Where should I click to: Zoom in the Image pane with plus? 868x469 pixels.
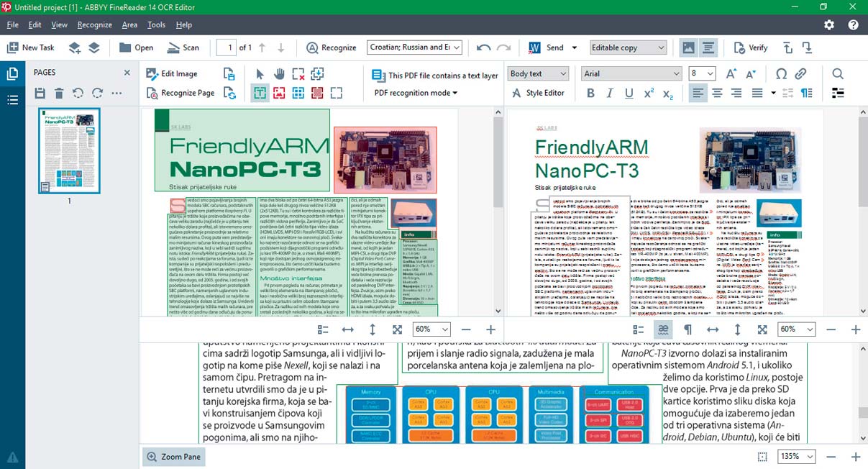pos(491,329)
